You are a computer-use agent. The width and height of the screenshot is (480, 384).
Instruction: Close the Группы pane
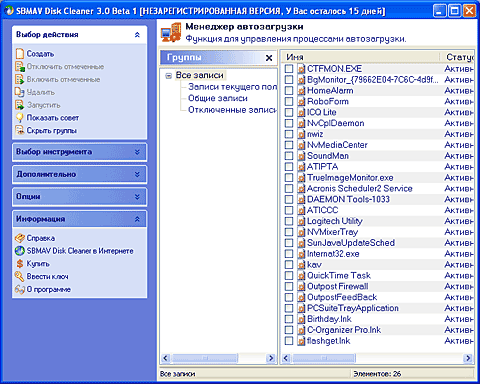(269, 58)
